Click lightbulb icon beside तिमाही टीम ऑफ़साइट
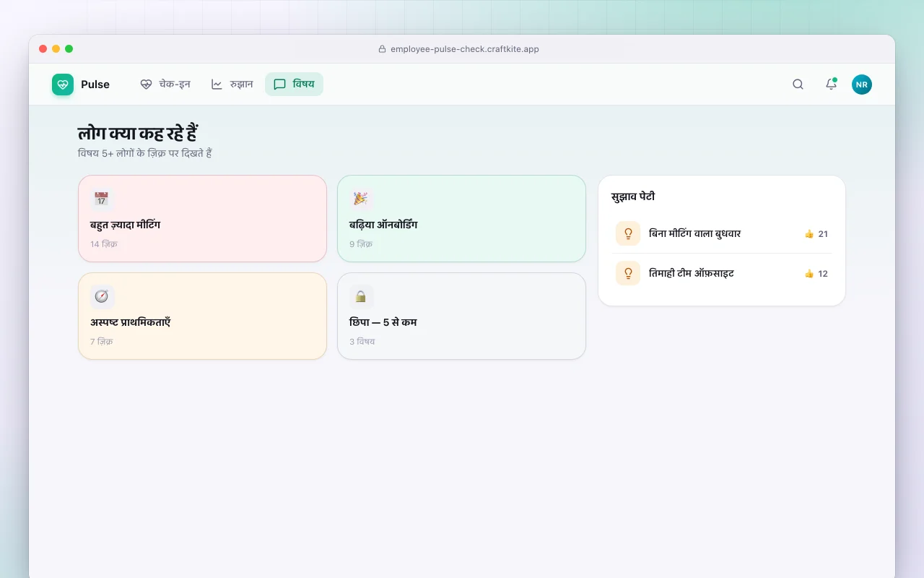The width and height of the screenshot is (924, 578). (628, 274)
